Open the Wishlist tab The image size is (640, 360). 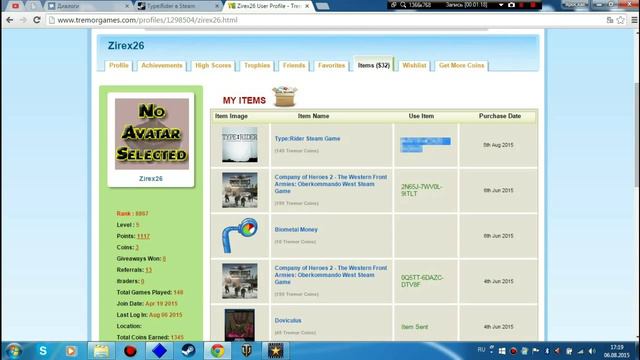point(414,65)
